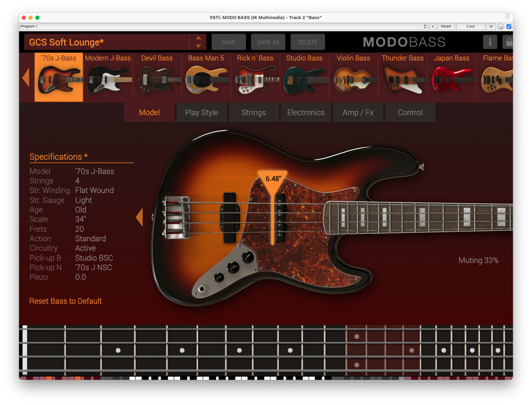Click the Specifications heading
Viewport: 532px width, 405px height.
pos(59,157)
